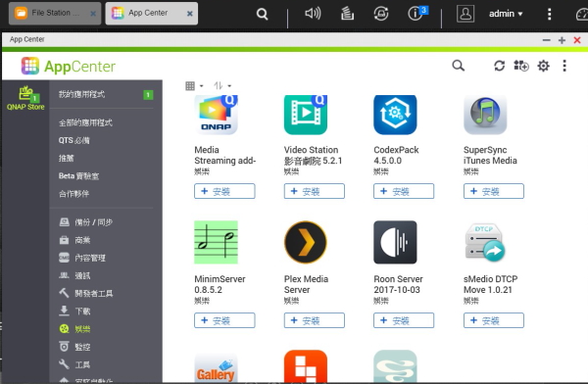The height and width of the screenshot is (384, 588).
Task: Install Plex Media Server
Action: pos(315,320)
